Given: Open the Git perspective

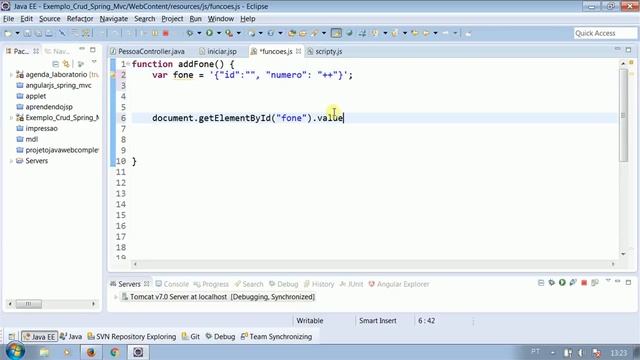Looking at the screenshot, I should tap(191, 337).
